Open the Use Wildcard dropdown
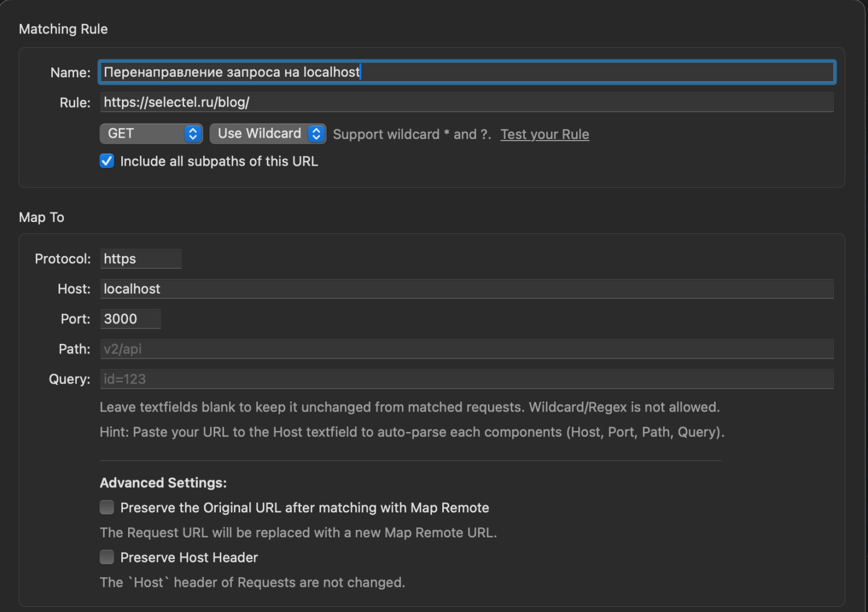Screen dimensions: 868x612 click(x=268, y=134)
